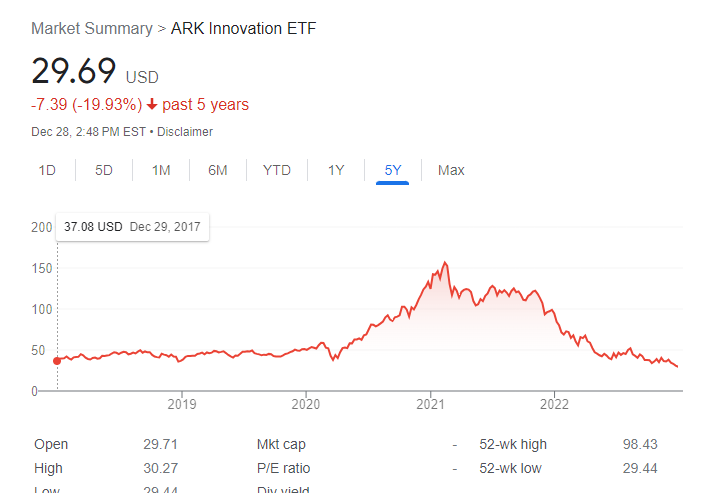Click the active 5Y tab
The image size is (708, 493).
click(392, 170)
